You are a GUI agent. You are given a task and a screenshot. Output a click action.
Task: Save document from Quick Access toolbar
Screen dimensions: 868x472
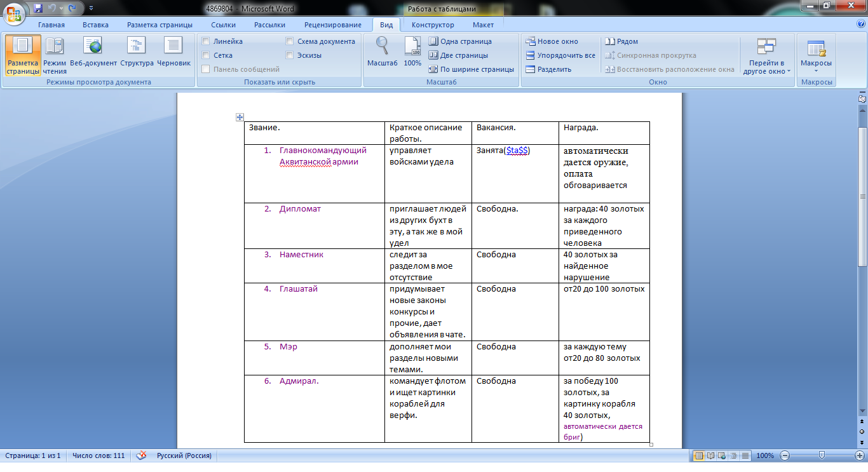(38, 8)
